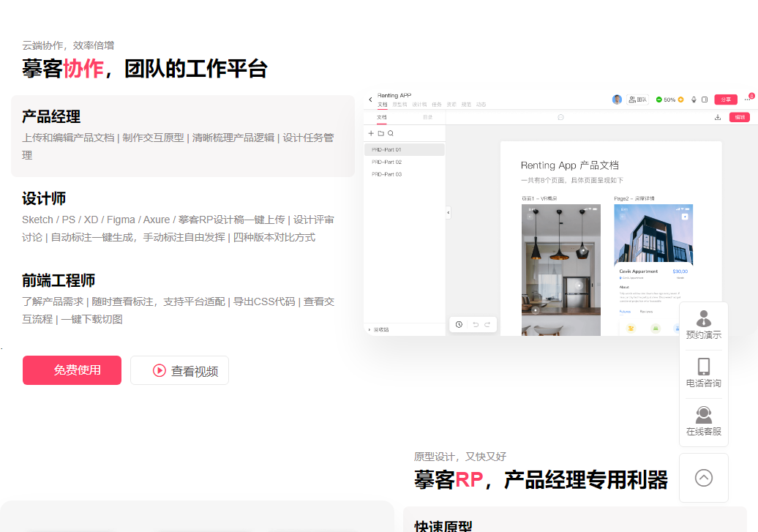Click the search magnifier in the document sidebar

point(391,133)
